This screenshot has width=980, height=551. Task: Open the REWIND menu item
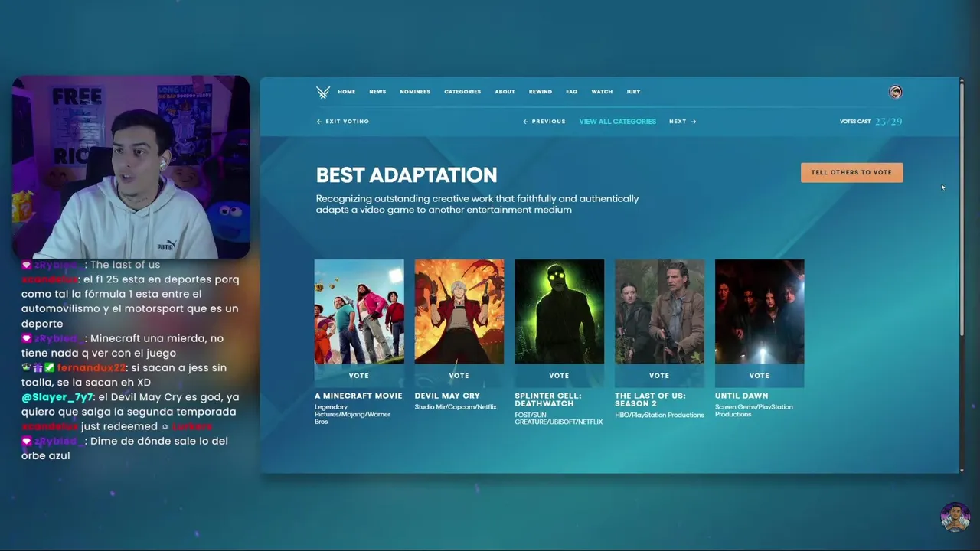540,92
